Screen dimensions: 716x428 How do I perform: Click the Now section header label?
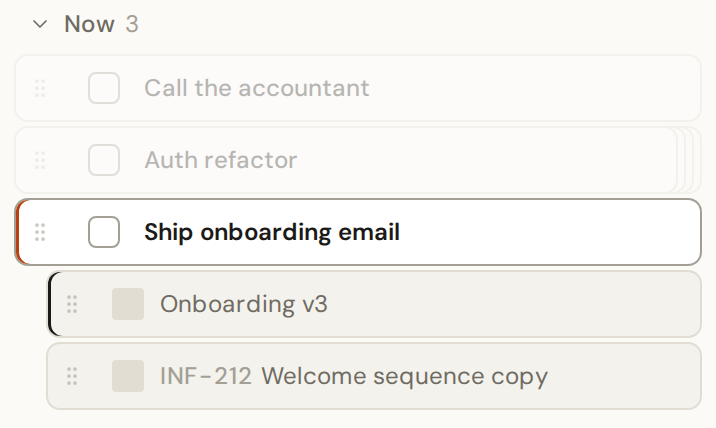click(x=90, y=24)
